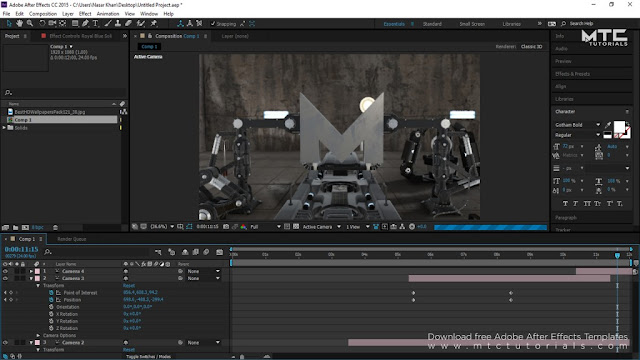The height and width of the screenshot is (360, 640).
Task: Open the 1 View layout dropdown
Action: point(358,227)
